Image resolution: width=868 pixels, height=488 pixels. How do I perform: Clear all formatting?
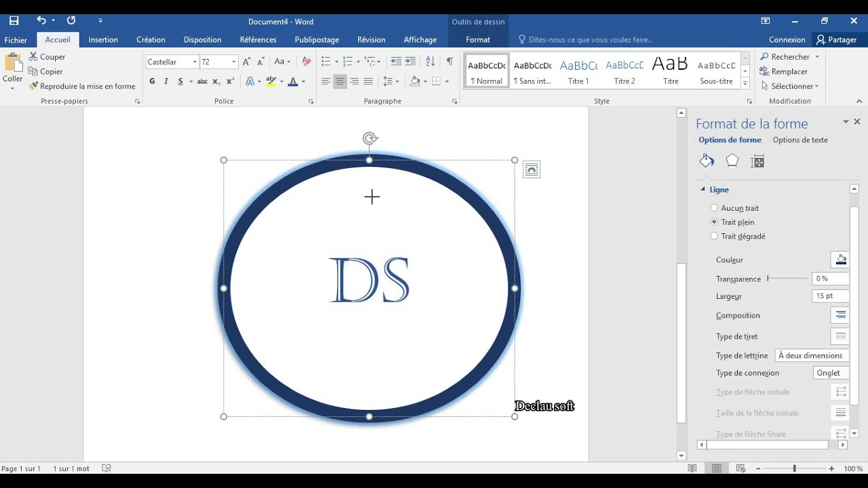307,62
